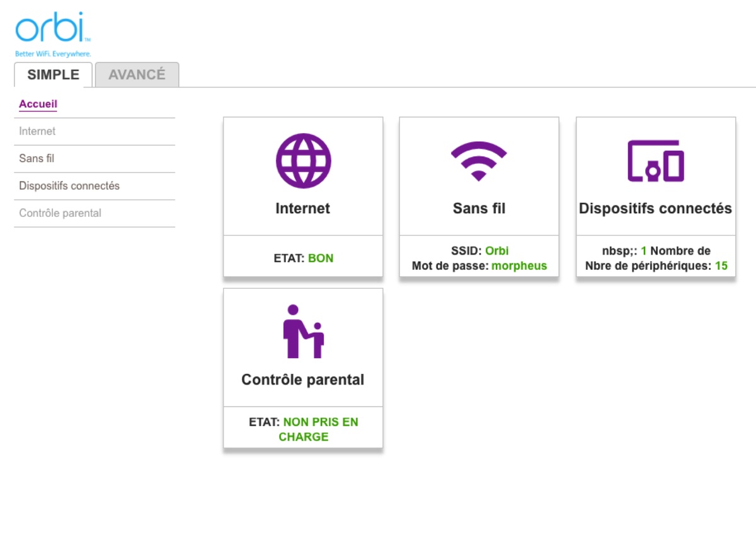756x546 pixels.
Task: Go to Accueil in the sidebar
Action: (38, 104)
